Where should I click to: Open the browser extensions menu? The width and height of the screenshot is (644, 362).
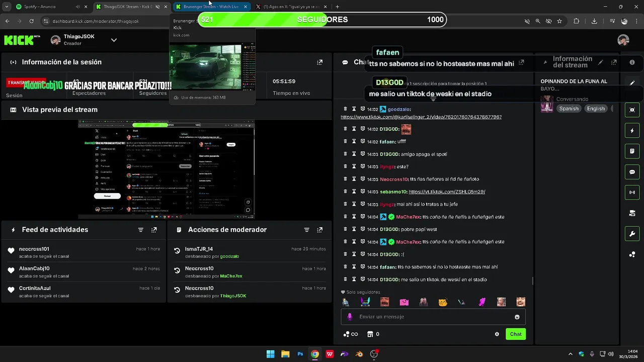(577, 21)
